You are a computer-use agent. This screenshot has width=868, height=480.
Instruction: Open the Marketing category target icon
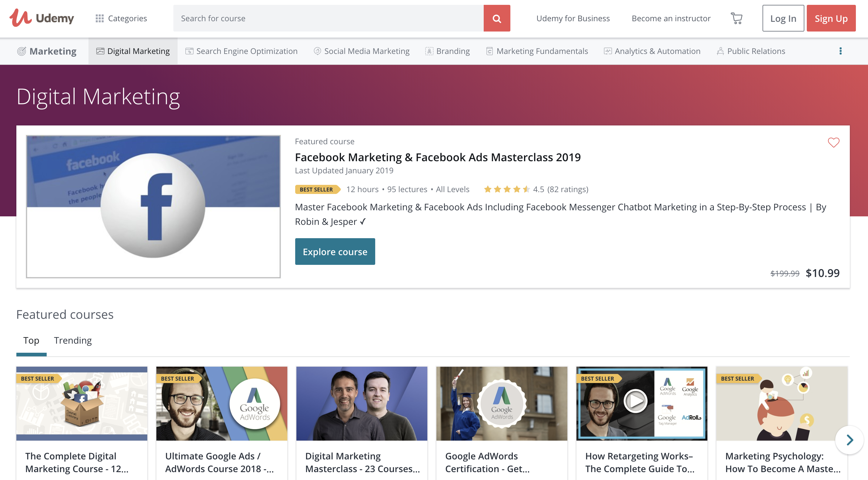pos(22,51)
